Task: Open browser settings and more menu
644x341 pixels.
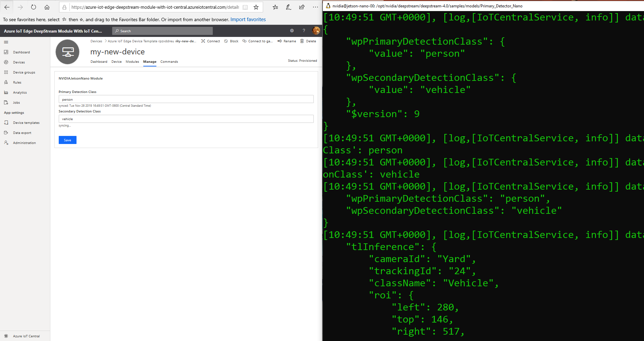Action: (315, 7)
